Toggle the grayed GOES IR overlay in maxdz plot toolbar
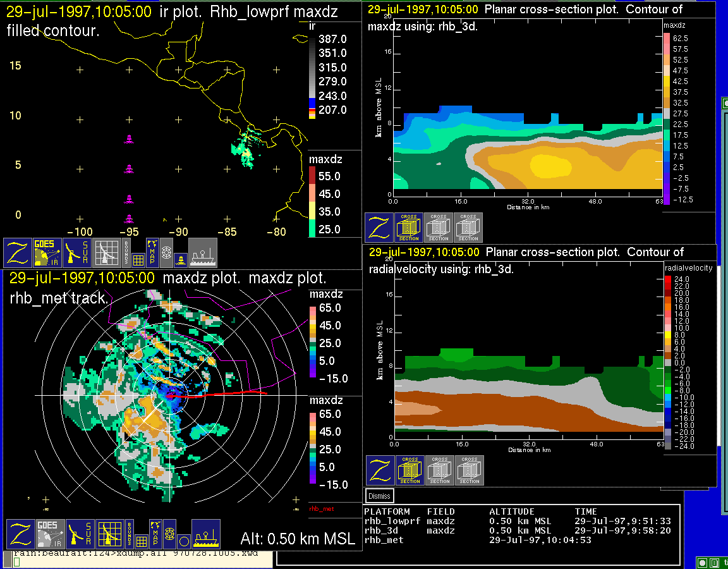Viewport: 728px width, 569px height. (48, 534)
